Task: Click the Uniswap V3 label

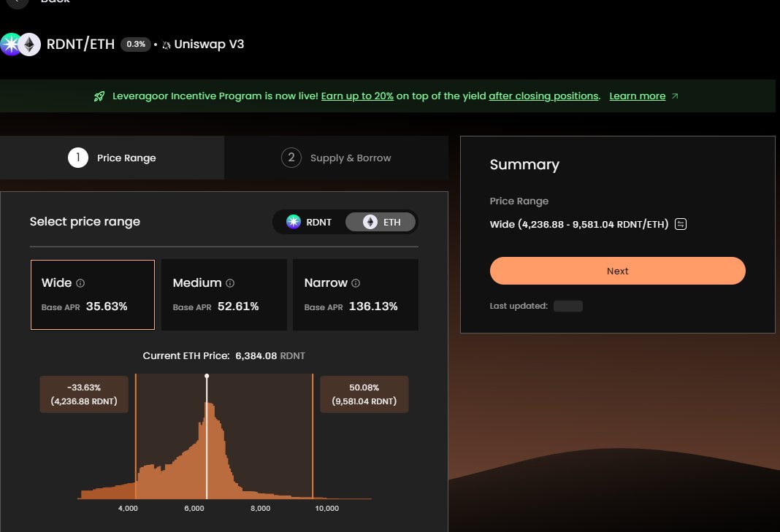Action: click(209, 45)
